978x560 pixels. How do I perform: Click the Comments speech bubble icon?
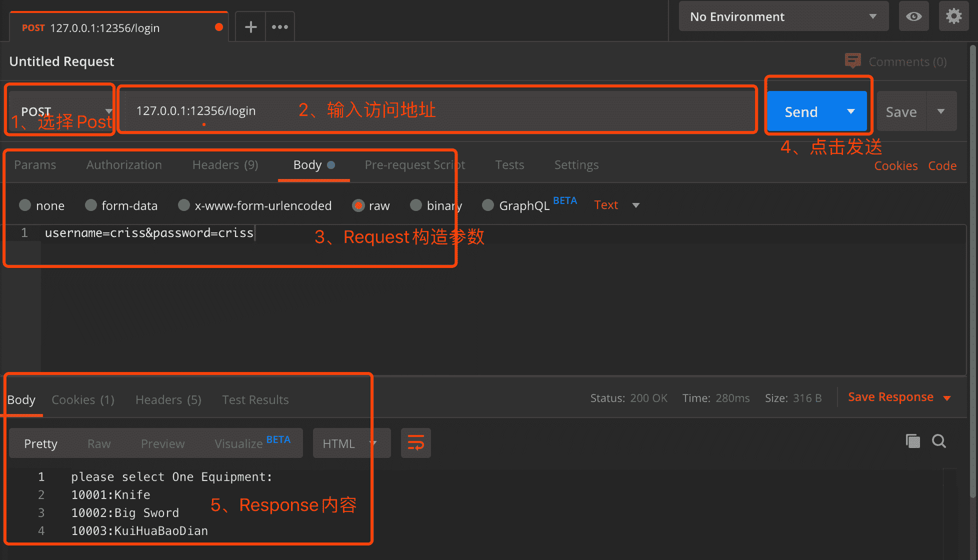click(x=852, y=61)
